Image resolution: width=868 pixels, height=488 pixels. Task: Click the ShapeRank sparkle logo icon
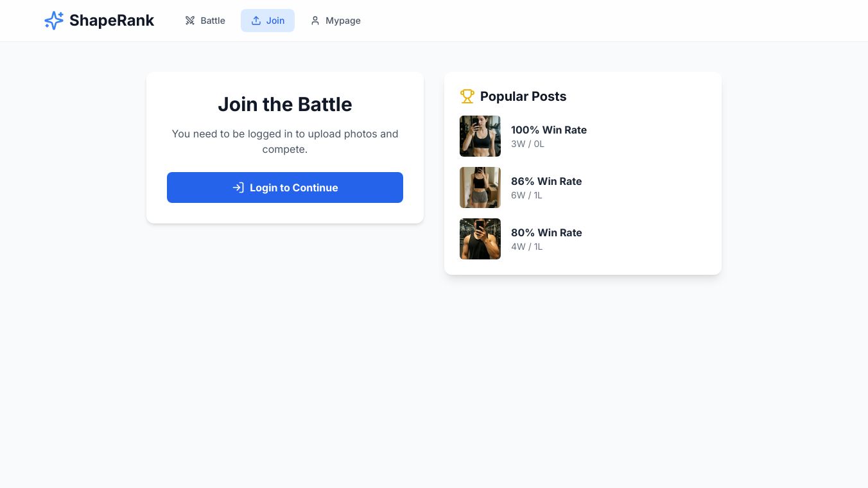54,21
